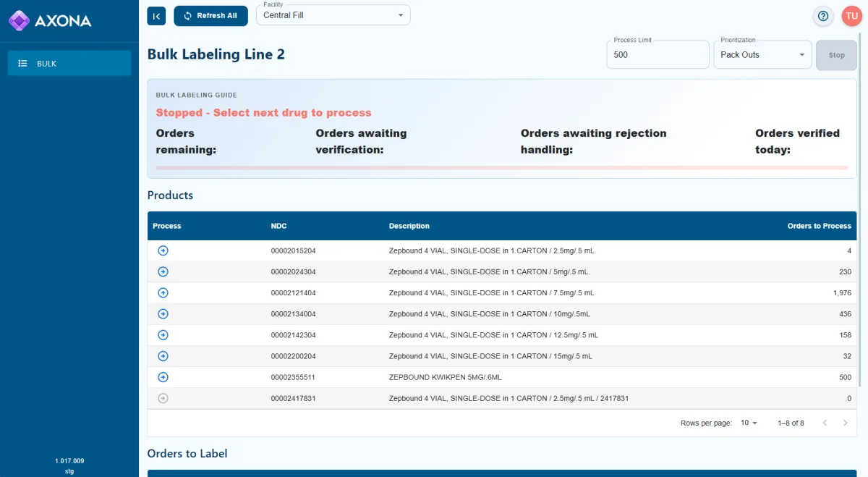Viewport: 868px width, 477px height.
Task: Click orders count 158
Action: (x=845, y=335)
